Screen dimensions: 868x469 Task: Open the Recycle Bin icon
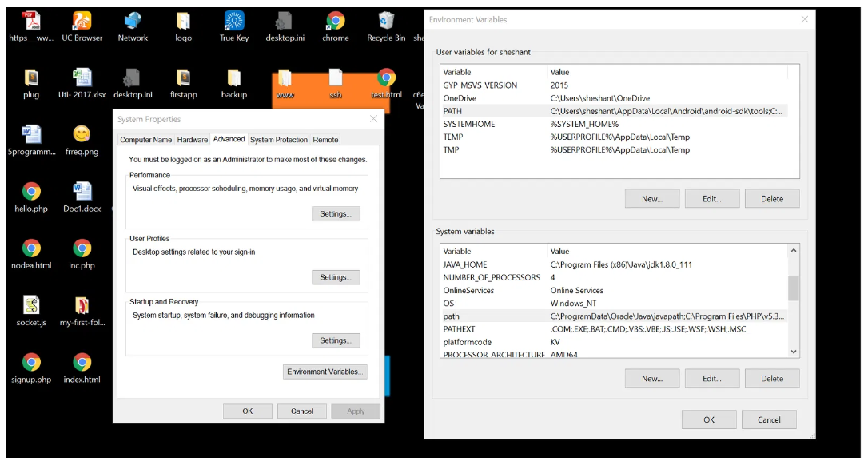click(386, 22)
